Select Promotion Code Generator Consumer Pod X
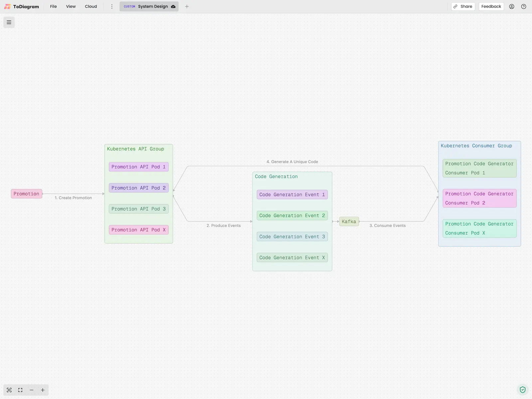This screenshot has height=399, width=532. point(479,228)
